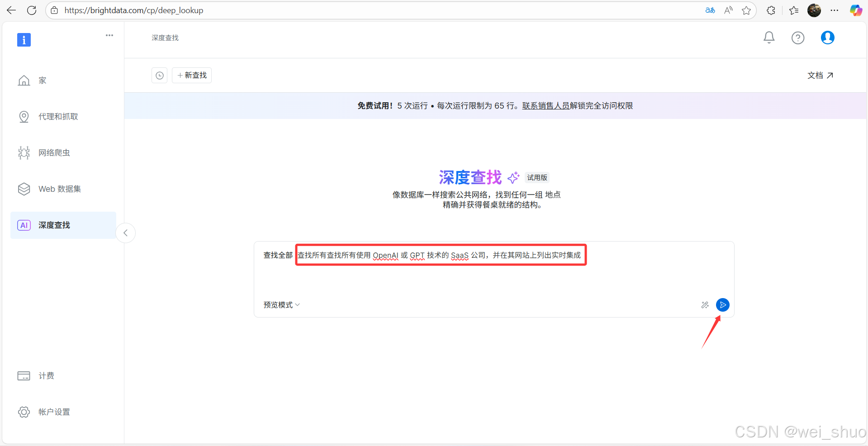Start a new lookup with 新查找
This screenshot has height=446, width=868.
click(192, 76)
